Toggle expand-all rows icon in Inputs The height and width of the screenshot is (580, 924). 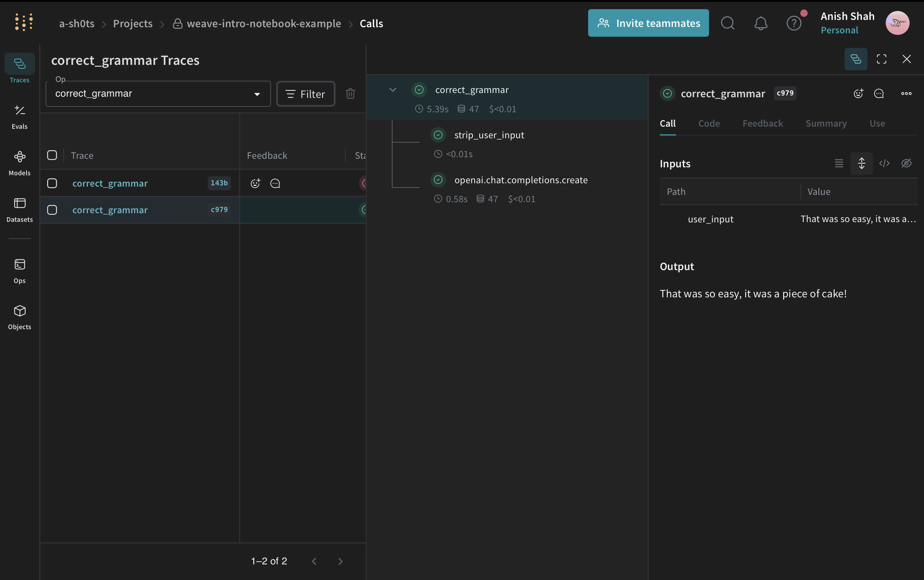(862, 163)
